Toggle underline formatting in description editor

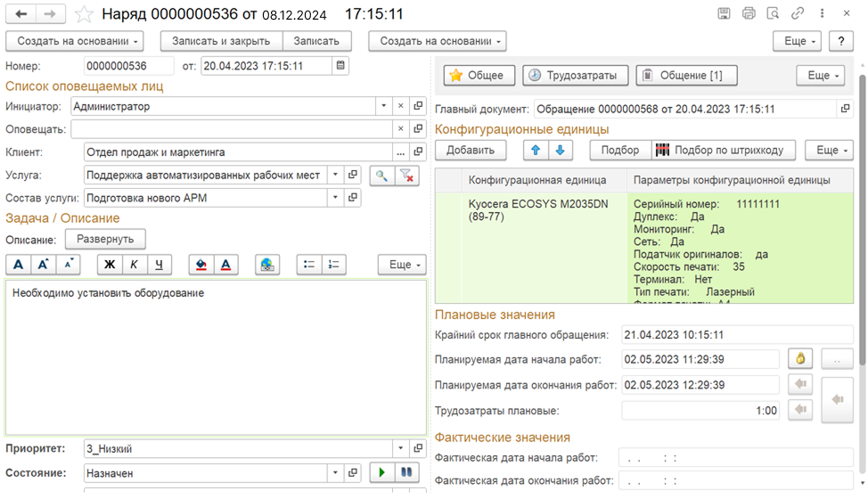coord(159,265)
